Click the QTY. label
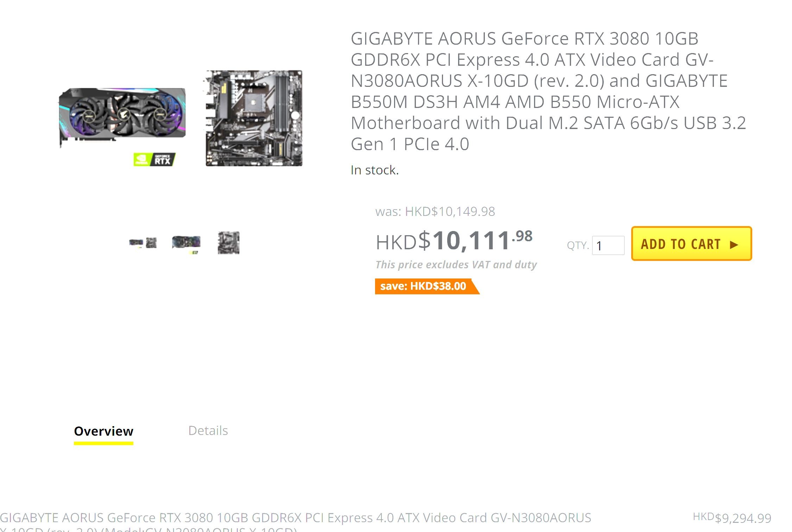The width and height of the screenshot is (792, 532). coord(578,245)
